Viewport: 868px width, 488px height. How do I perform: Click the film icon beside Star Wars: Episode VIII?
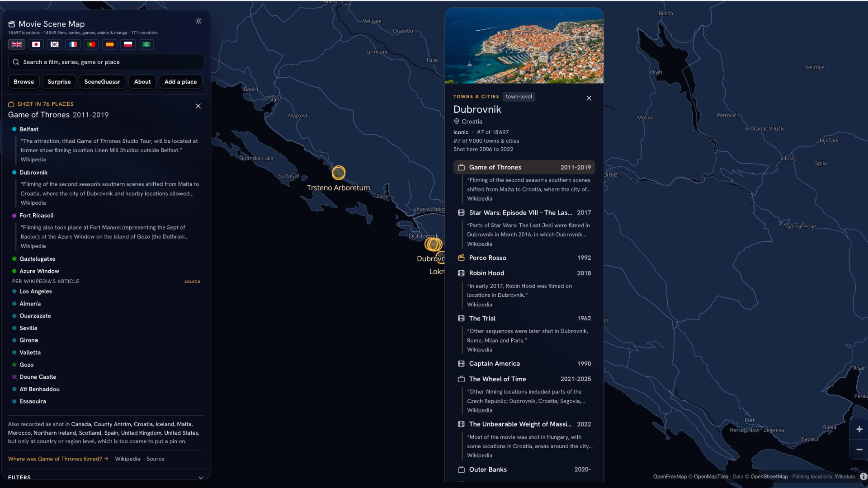pyautogui.click(x=461, y=213)
